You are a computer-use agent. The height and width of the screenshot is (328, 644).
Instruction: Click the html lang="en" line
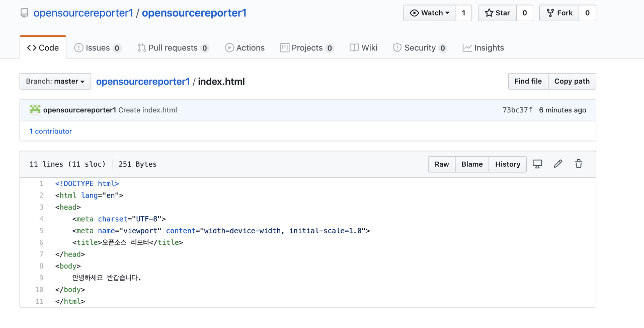[x=89, y=195]
